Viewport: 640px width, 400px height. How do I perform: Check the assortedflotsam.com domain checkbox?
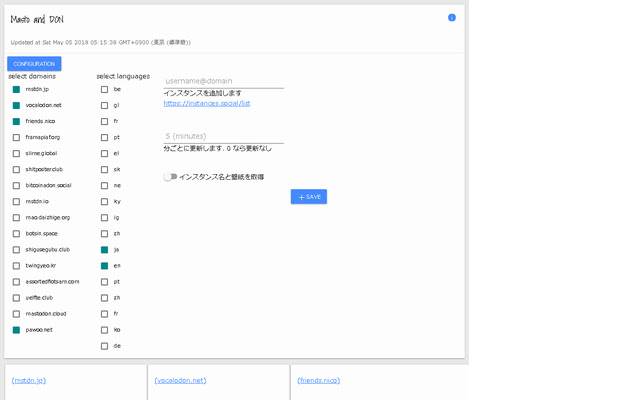16,282
